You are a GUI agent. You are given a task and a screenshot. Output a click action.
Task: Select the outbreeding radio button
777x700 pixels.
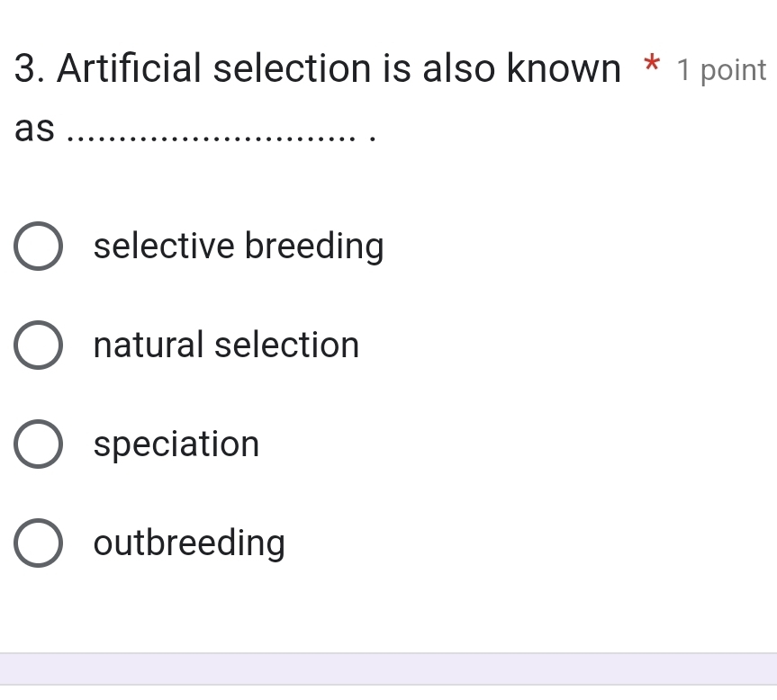38,543
